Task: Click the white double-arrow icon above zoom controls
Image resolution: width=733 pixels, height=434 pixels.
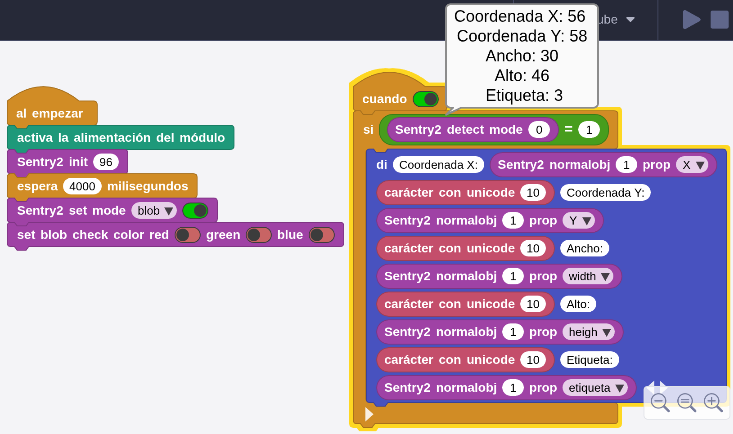Action: [657, 387]
